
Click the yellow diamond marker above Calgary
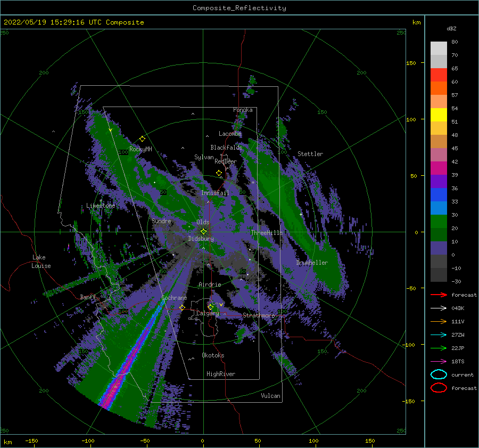(x=210, y=307)
